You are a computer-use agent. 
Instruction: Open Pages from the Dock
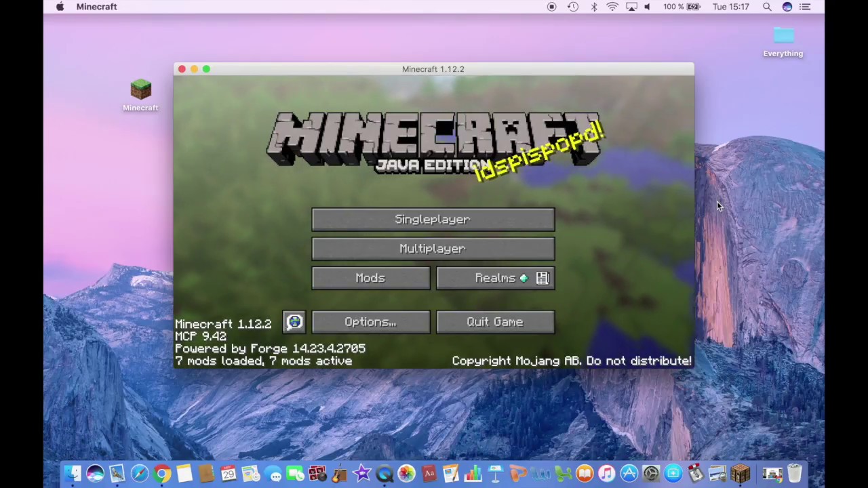tap(451, 474)
